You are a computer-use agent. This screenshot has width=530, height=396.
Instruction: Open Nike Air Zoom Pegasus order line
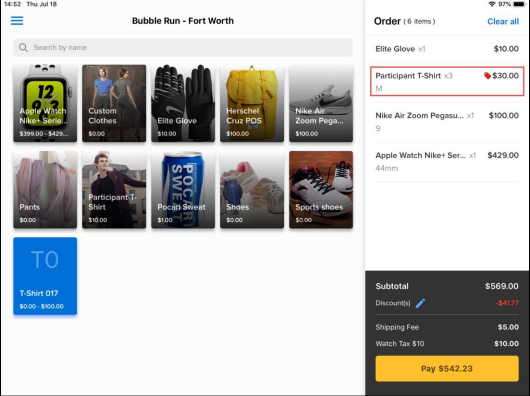pos(447,122)
